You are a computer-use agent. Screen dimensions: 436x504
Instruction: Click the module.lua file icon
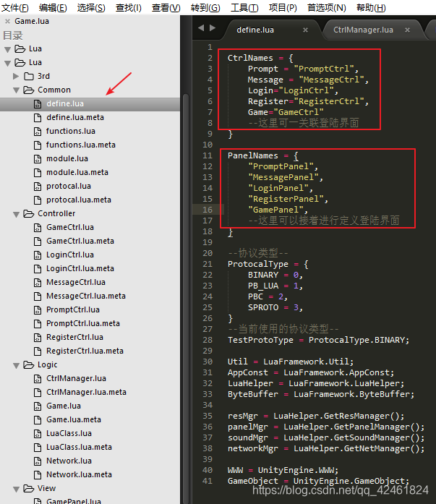point(38,159)
